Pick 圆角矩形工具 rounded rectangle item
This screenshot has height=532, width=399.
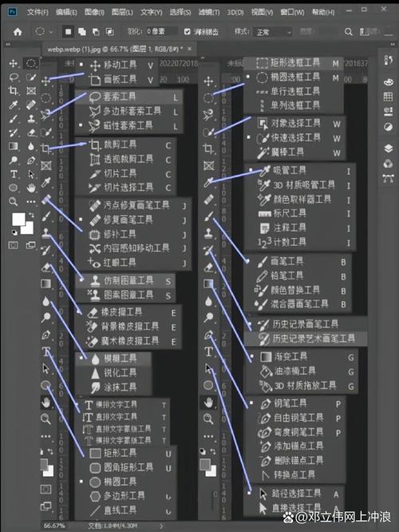point(125,467)
